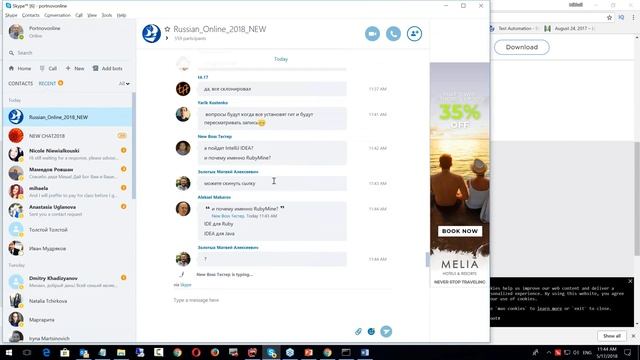Open chat with Iryna Martsinovich

(x=67, y=337)
